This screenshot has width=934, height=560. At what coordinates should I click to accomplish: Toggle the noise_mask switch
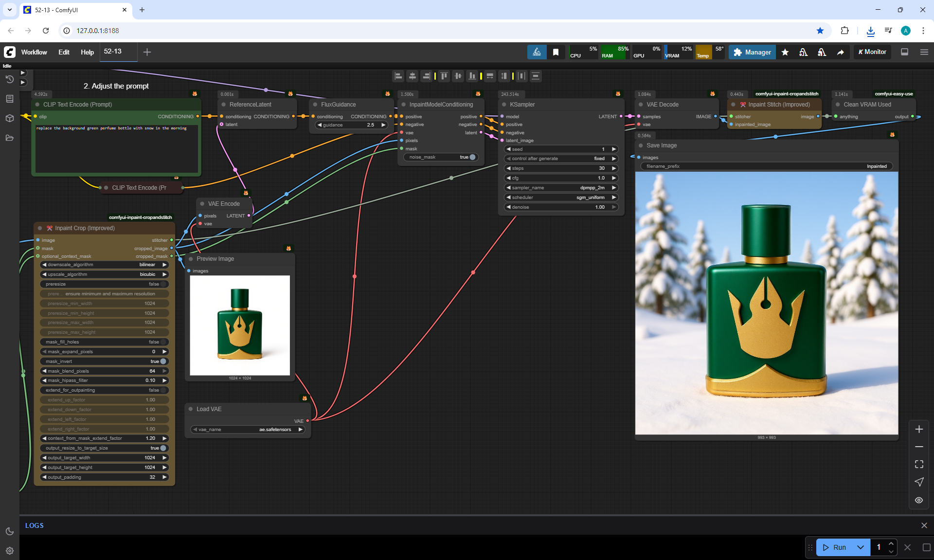472,157
